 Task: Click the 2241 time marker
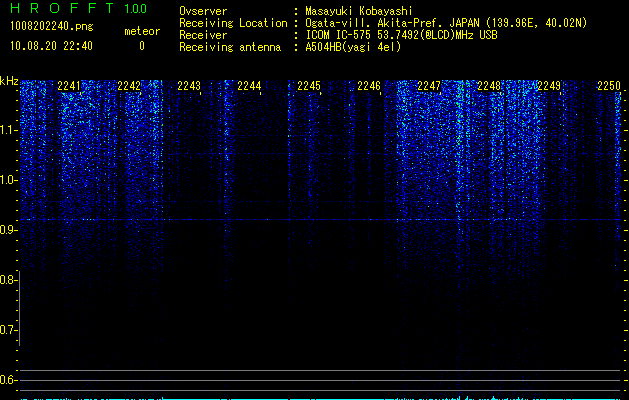69,86
